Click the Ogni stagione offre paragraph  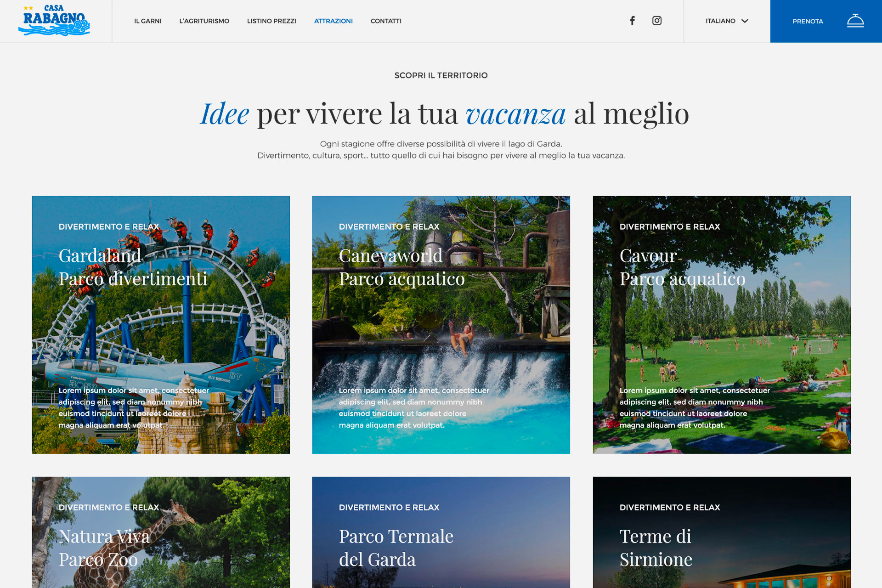[441, 150]
